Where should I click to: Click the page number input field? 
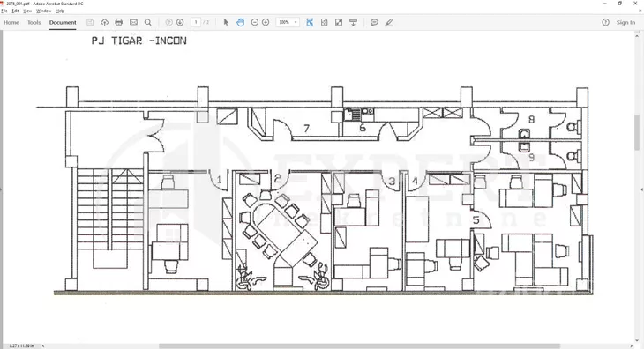[196, 22]
